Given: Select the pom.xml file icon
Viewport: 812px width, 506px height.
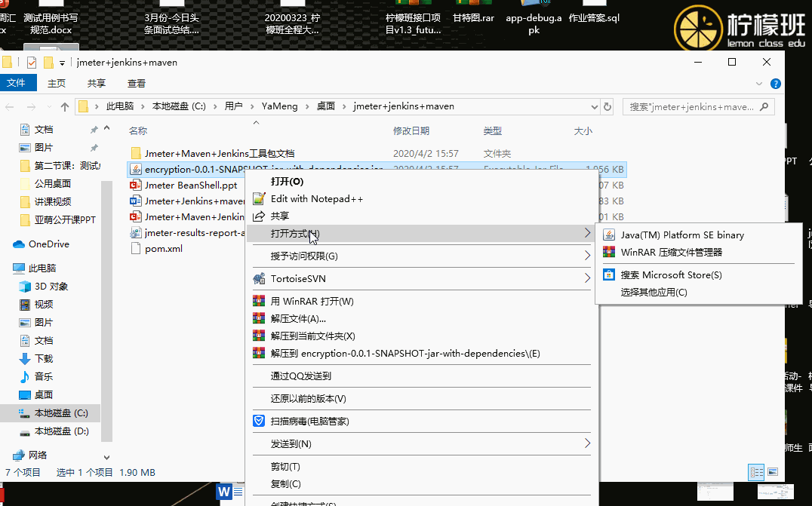Looking at the screenshot, I should tap(136, 249).
